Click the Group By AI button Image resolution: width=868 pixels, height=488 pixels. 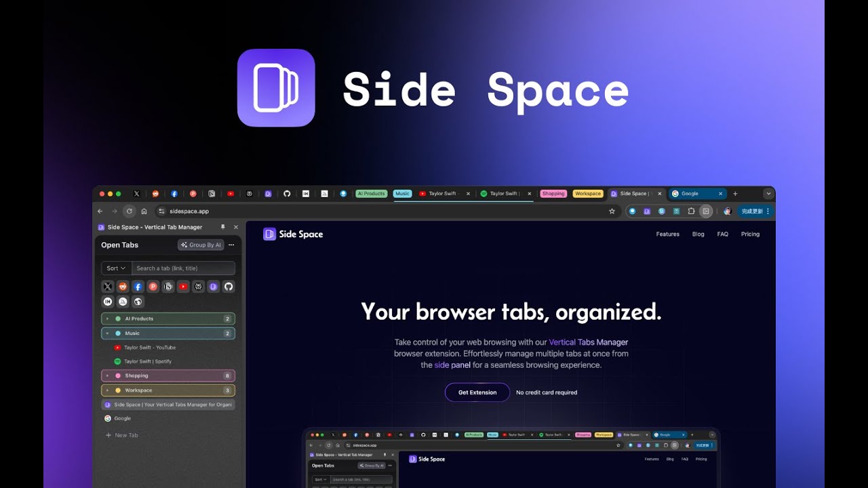click(x=201, y=245)
